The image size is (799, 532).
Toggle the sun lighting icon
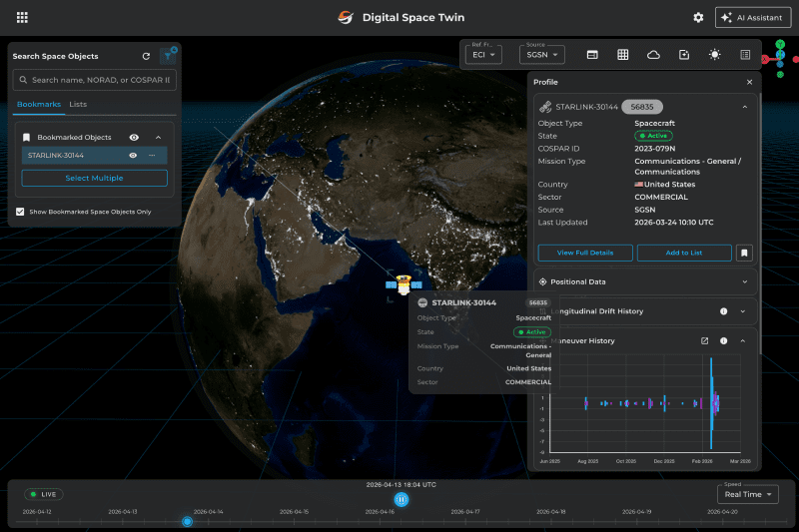[x=714, y=55]
